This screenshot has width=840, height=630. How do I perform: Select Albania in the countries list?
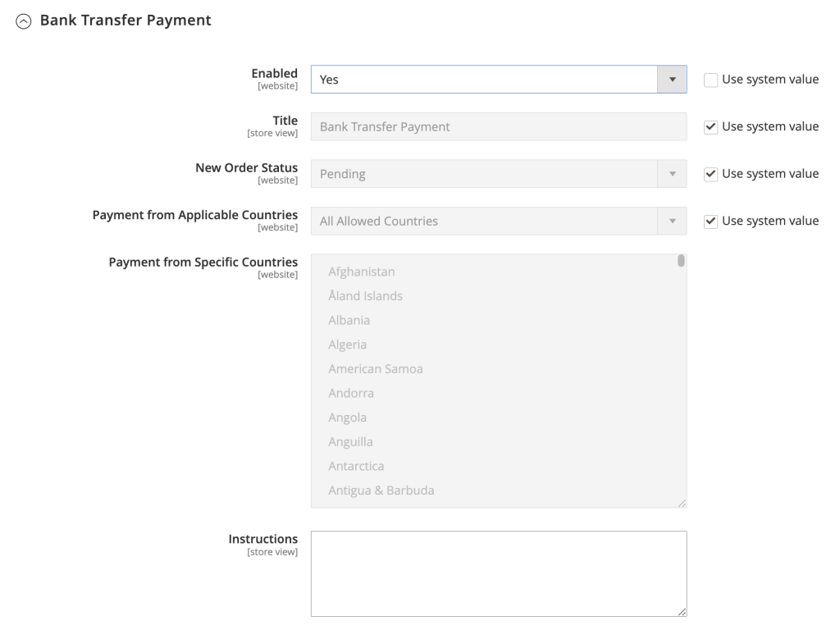click(x=349, y=320)
